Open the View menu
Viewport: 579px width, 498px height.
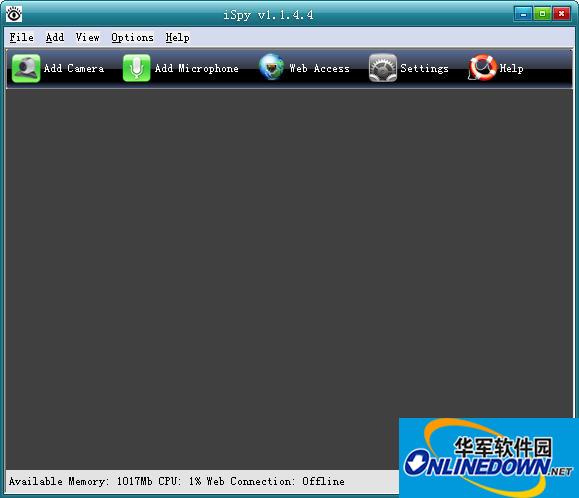tap(88, 38)
